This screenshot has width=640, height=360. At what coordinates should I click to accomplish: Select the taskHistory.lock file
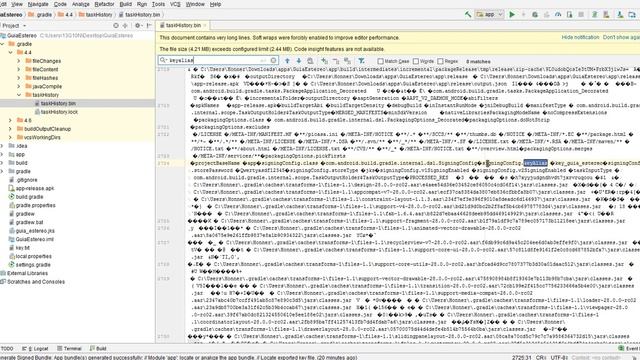pos(56,112)
